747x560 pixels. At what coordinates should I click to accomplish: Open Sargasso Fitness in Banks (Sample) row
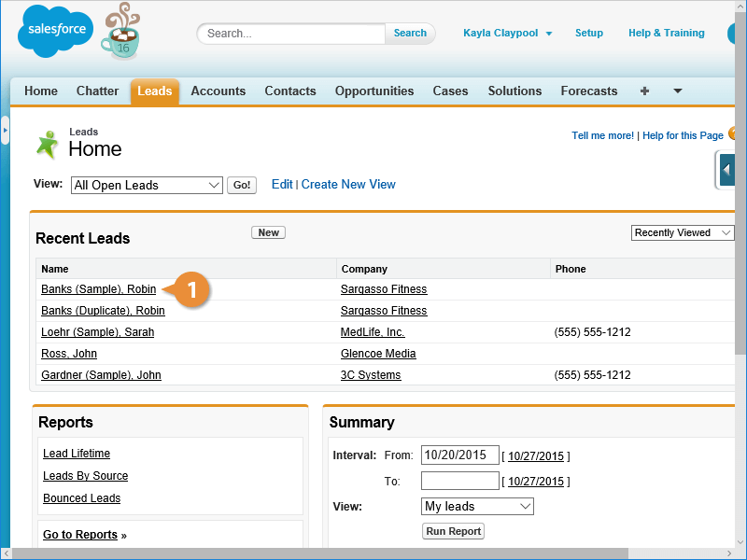(384, 289)
